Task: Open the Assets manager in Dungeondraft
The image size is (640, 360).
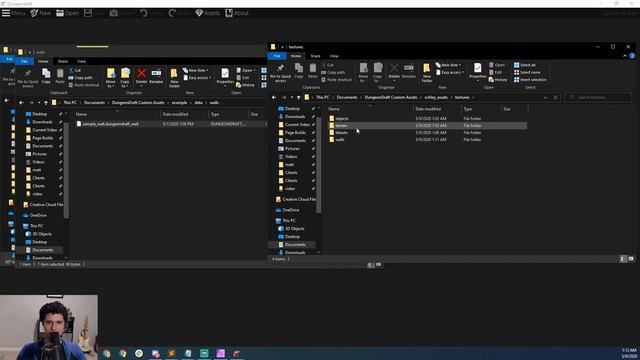Action: coord(207,13)
